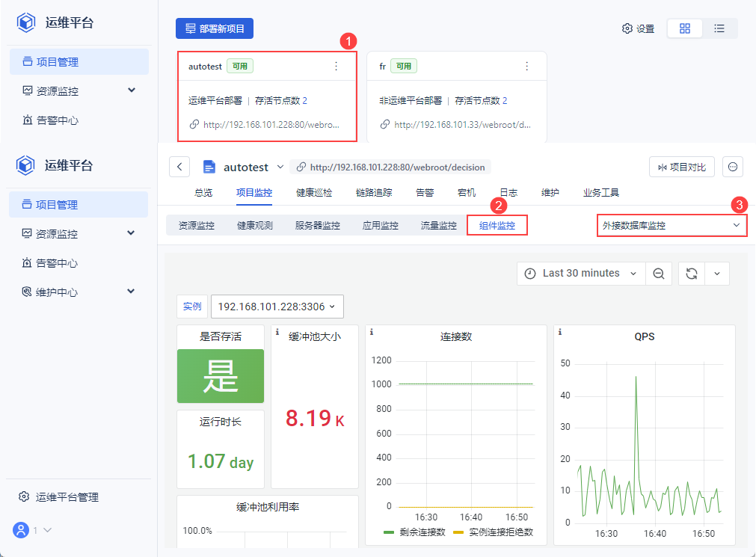Switch to the 健康巡检 tab
The width and height of the screenshot is (756, 557).
[x=314, y=192]
